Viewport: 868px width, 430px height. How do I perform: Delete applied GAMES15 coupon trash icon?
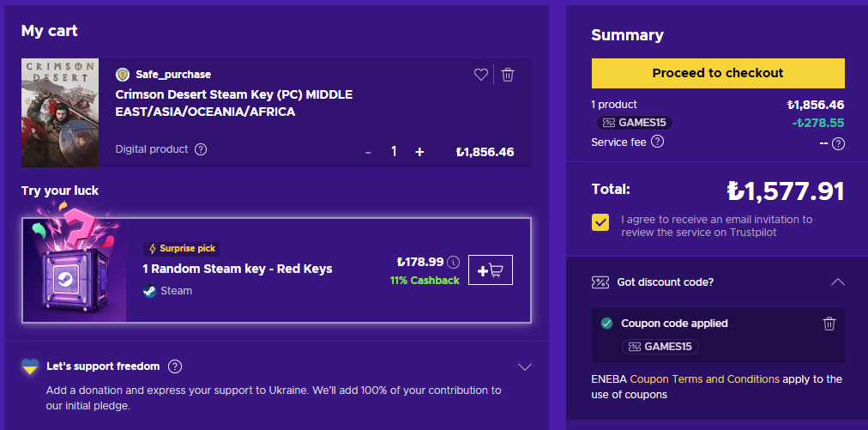point(829,324)
